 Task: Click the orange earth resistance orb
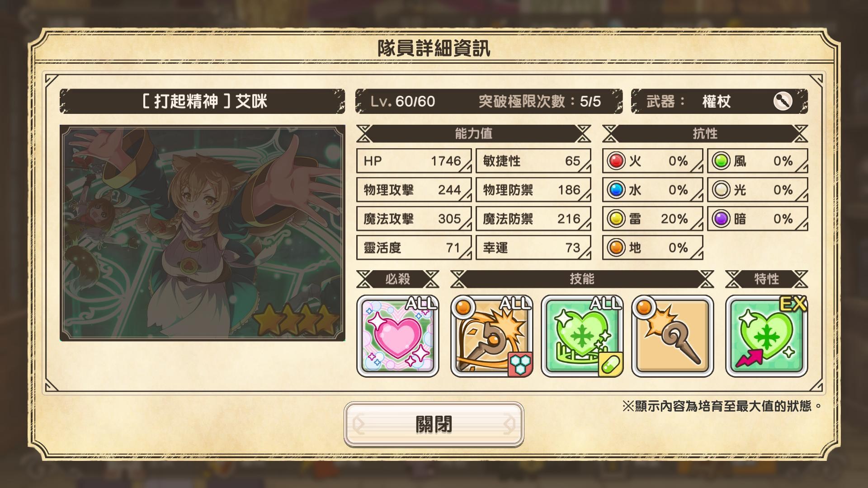pyautogui.click(x=616, y=248)
